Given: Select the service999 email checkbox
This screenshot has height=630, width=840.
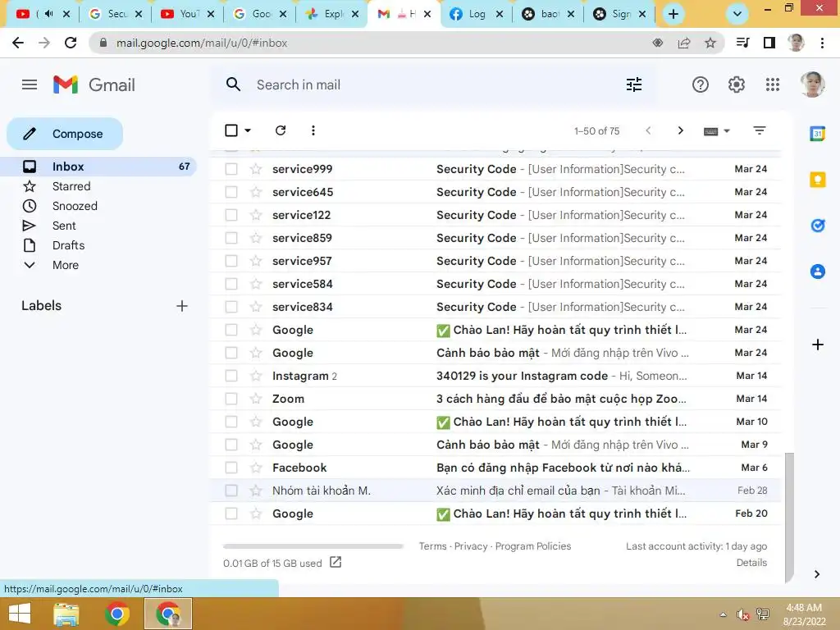Looking at the screenshot, I should (x=231, y=169).
